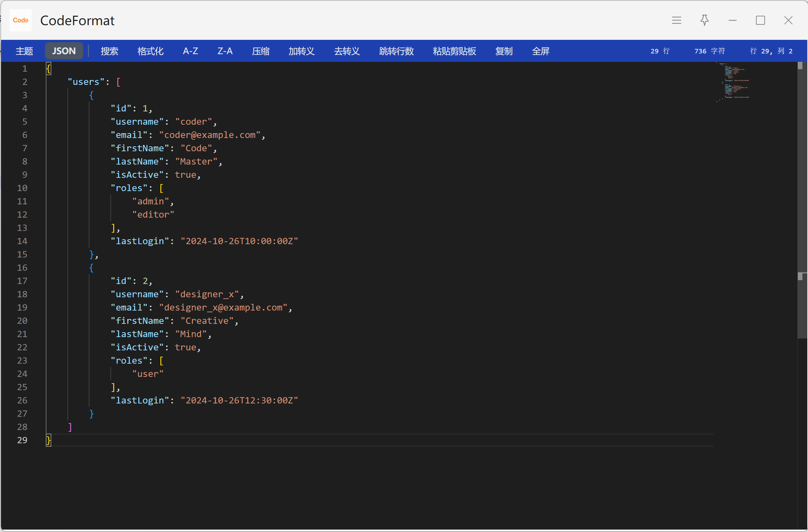Minimize the CodeFormat window
The height and width of the screenshot is (532, 808).
pos(733,20)
